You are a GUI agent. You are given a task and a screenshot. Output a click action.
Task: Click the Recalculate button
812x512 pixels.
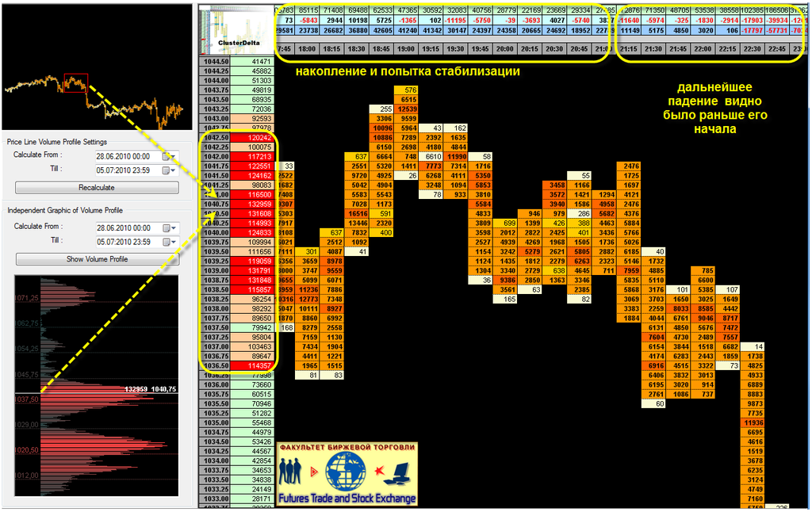97,187
